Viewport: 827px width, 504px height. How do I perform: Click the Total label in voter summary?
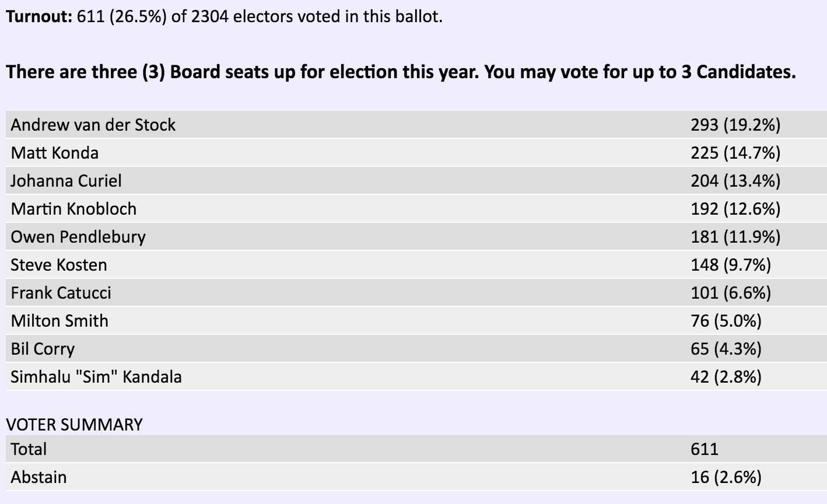[29, 449]
